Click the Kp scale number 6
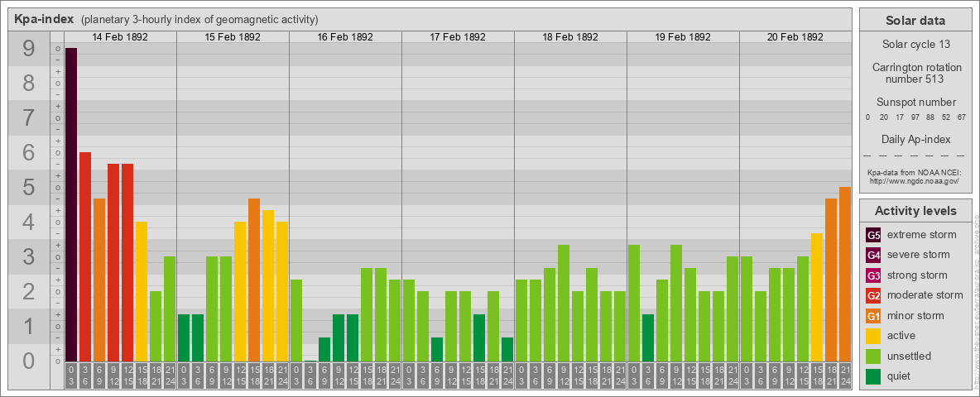The image size is (980, 397). coord(28,153)
